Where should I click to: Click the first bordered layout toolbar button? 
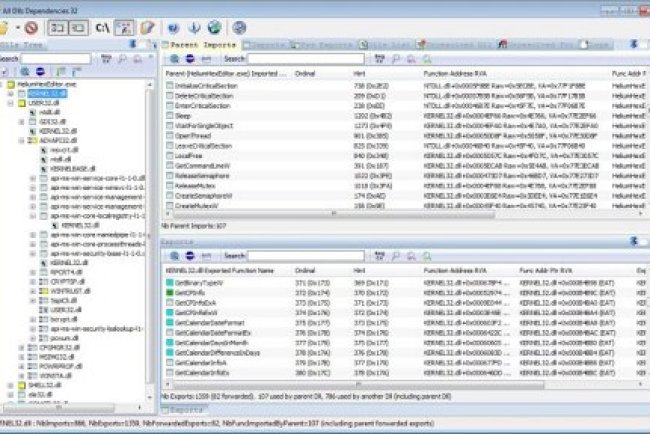pos(58,28)
